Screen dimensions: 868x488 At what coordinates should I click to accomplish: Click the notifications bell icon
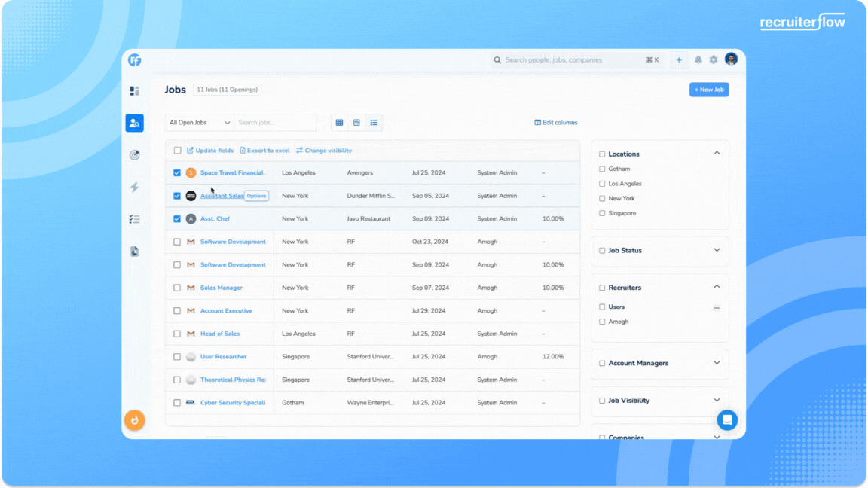[698, 60]
